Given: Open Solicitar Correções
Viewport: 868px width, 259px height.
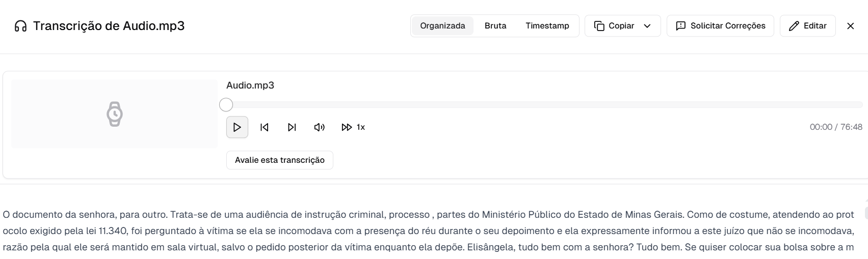Looking at the screenshot, I should coord(720,26).
